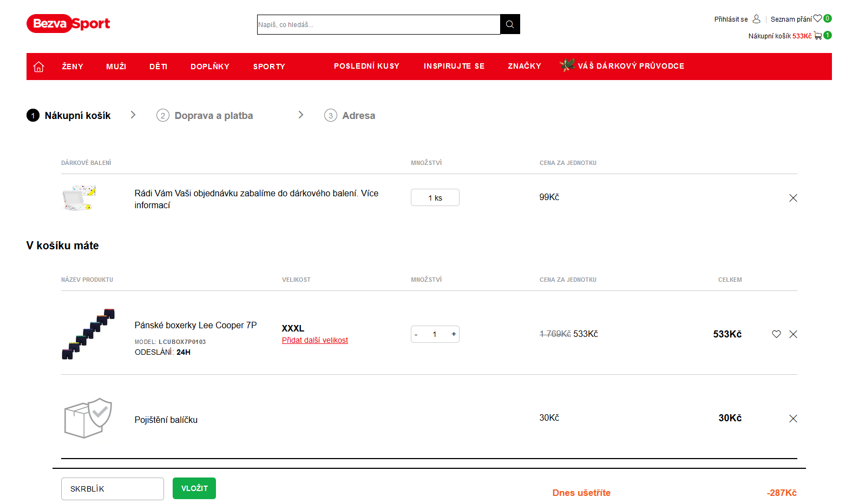Open INSPIRUJTE SE section

(454, 66)
